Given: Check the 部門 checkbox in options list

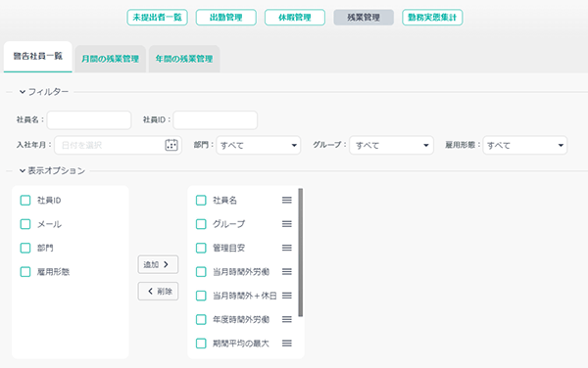Looking at the screenshot, I should coord(25,248).
